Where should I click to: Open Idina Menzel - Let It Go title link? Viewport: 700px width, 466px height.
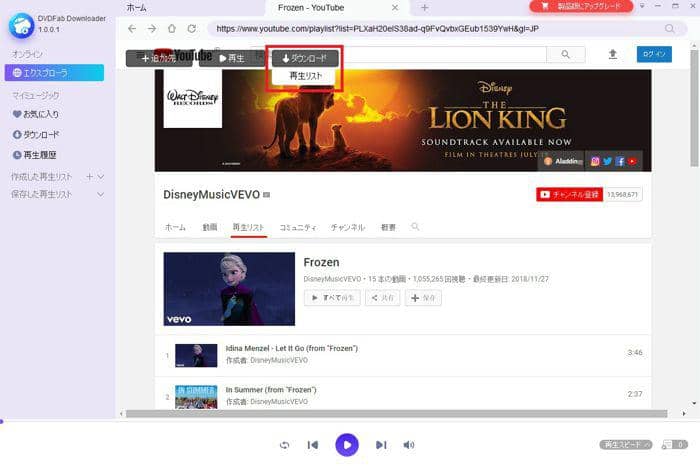tap(292, 348)
